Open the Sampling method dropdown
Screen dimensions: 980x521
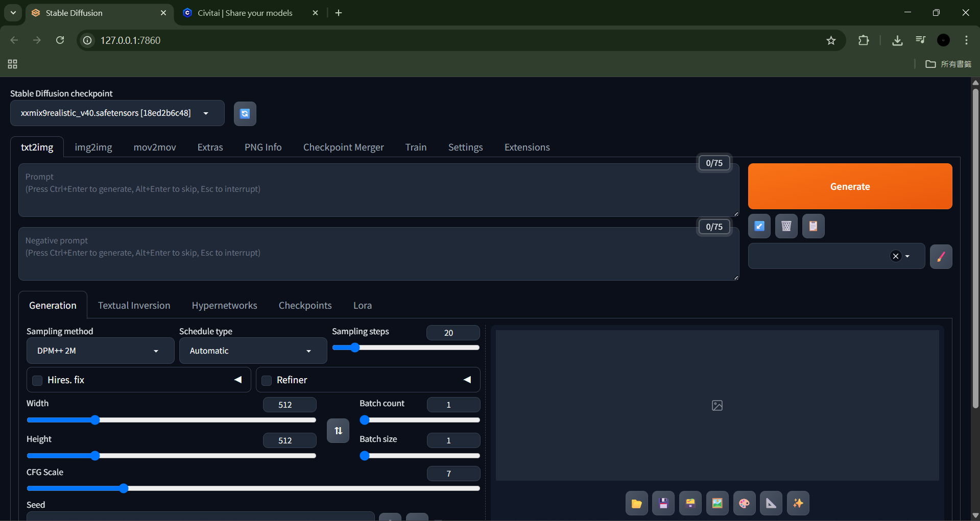tap(100, 351)
